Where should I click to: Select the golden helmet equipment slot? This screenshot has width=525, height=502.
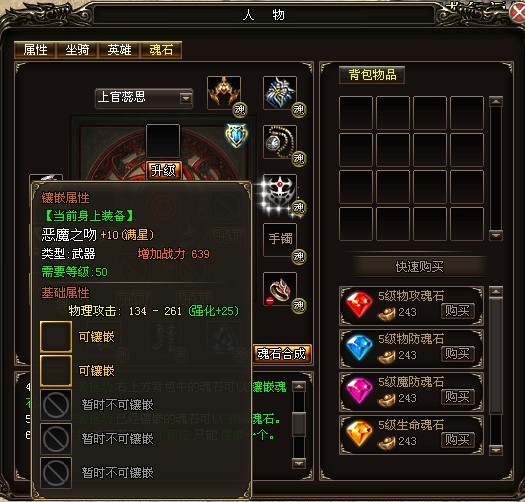click(x=224, y=93)
